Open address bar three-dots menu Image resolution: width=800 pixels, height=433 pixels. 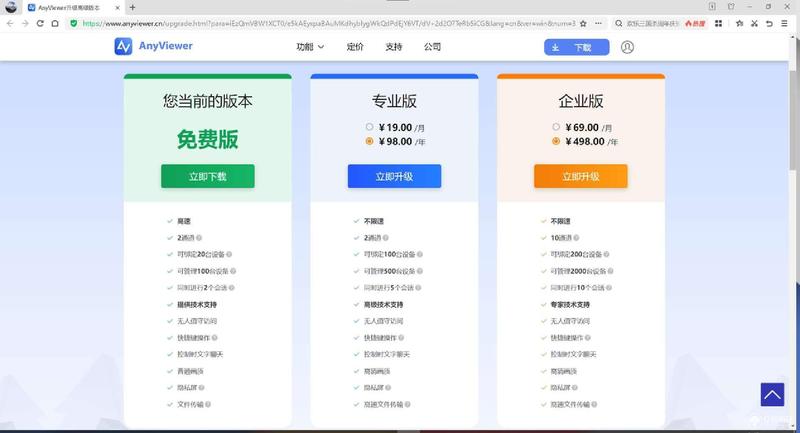(598, 23)
